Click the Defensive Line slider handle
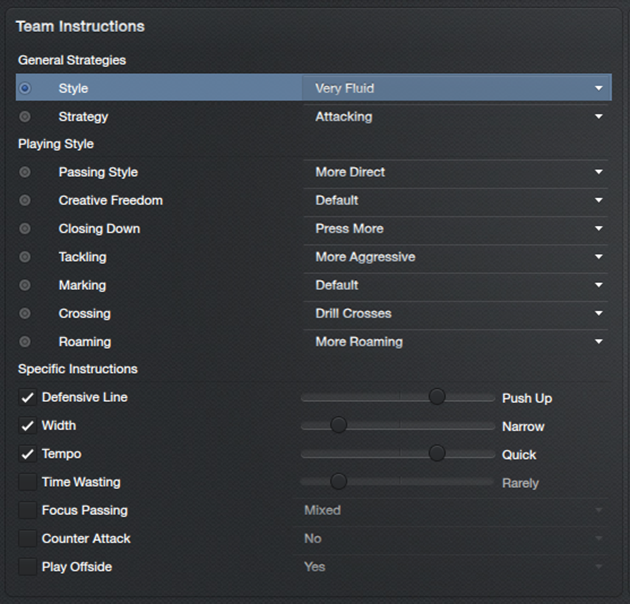 coord(436,397)
